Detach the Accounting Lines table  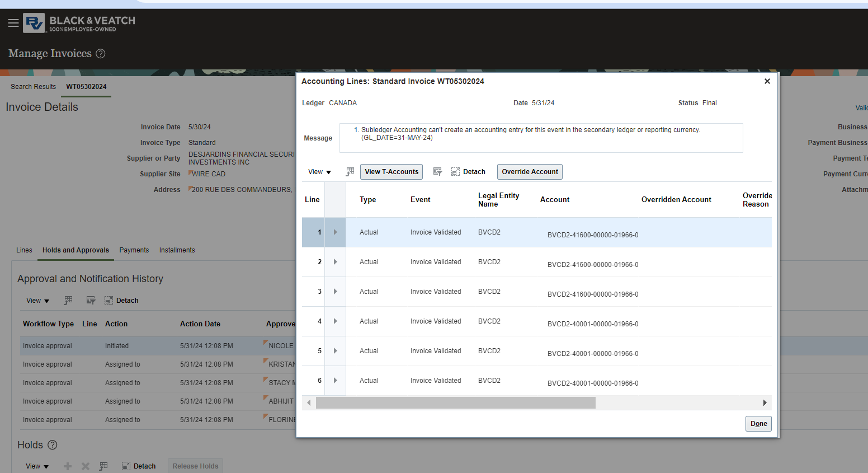tap(469, 171)
